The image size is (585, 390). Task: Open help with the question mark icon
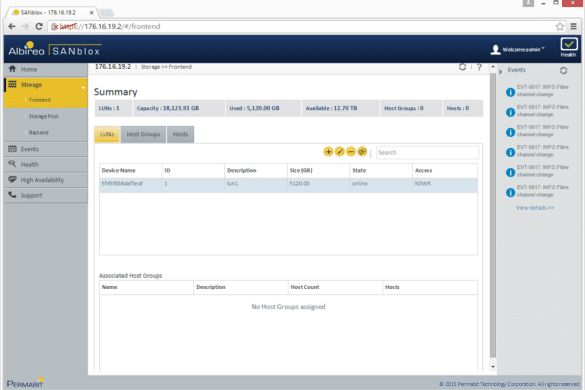click(x=479, y=67)
